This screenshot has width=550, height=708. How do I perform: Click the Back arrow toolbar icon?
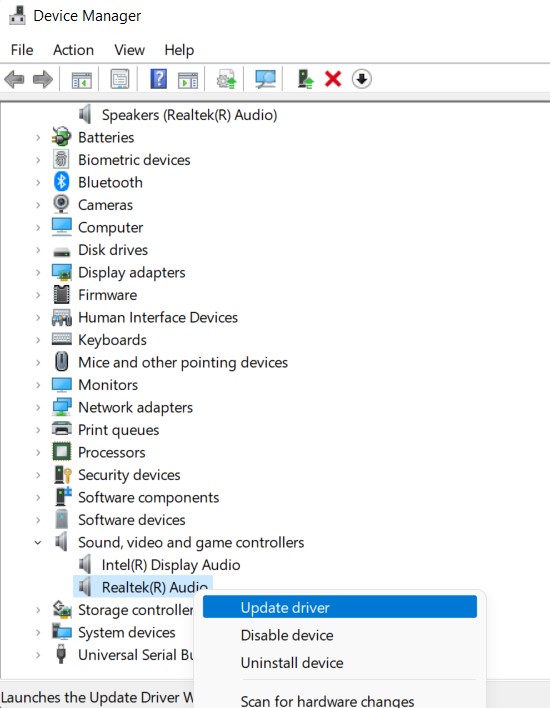(14, 79)
